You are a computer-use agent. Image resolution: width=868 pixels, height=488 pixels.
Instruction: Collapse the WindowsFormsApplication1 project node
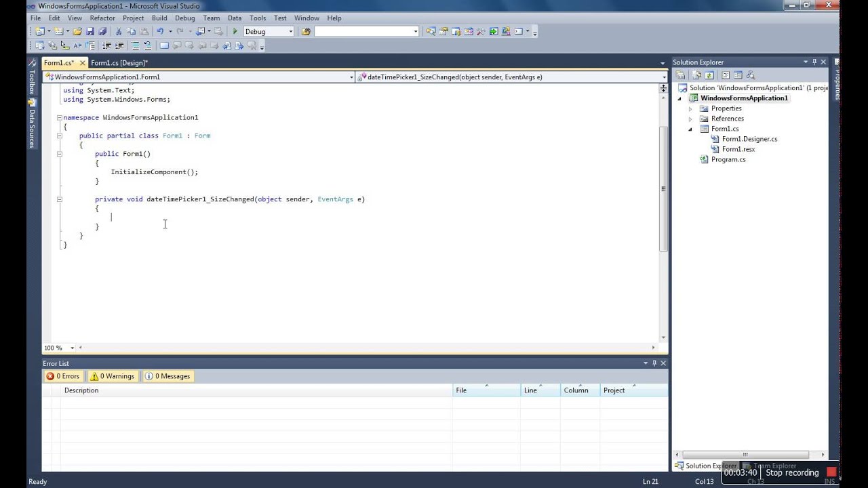click(x=680, y=98)
